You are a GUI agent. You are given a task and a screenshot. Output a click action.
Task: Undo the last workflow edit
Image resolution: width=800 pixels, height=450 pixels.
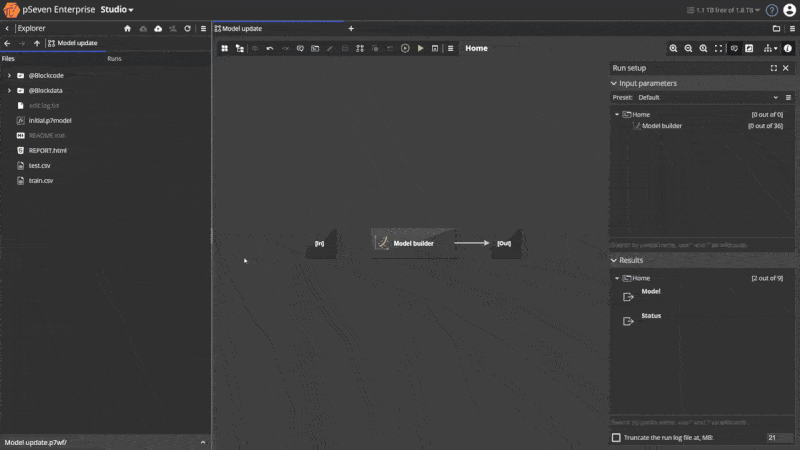(270, 48)
